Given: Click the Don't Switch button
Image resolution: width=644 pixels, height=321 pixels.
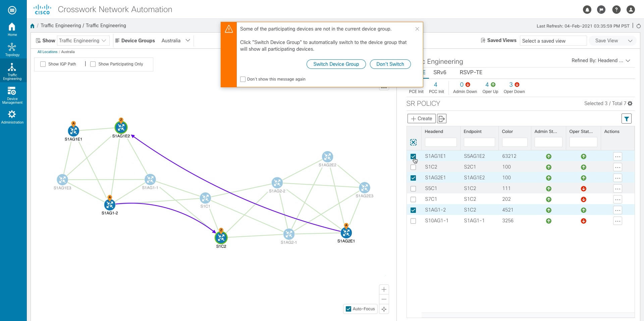Looking at the screenshot, I should (390, 64).
